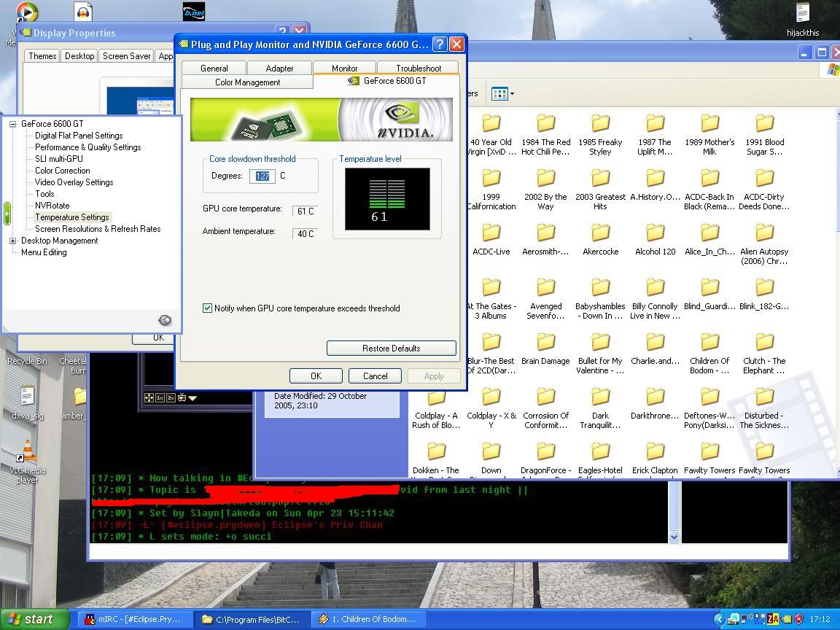Click Restore Defaults button
The height and width of the screenshot is (630, 840).
tap(391, 349)
